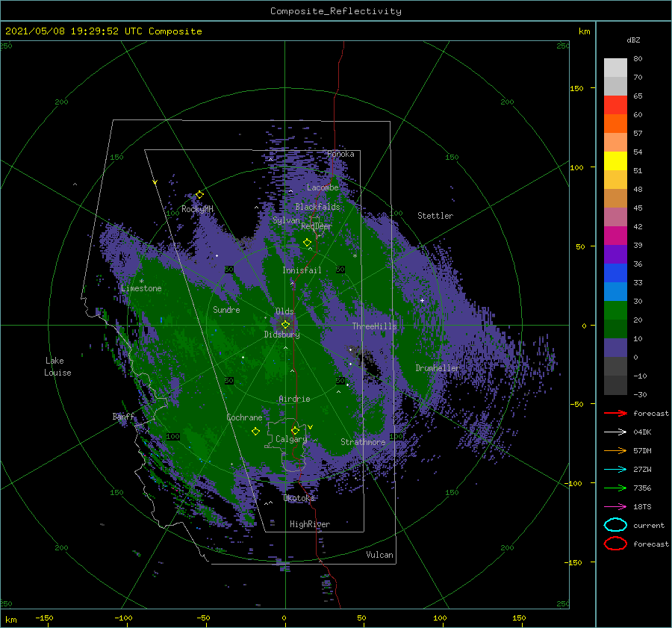The height and width of the screenshot is (628, 672).
Task: Click the dBZ legend heading
Action: (x=633, y=40)
